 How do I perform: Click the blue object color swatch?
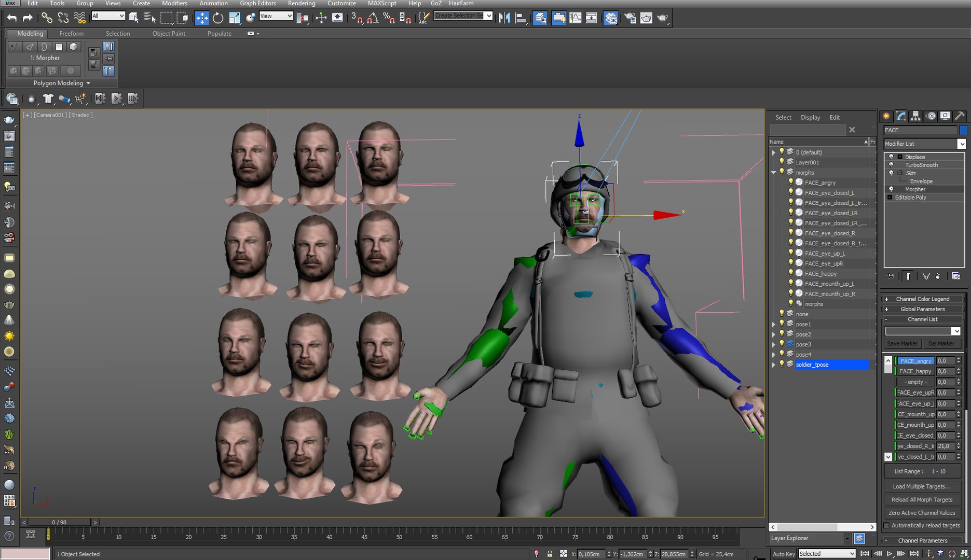(963, 130)
